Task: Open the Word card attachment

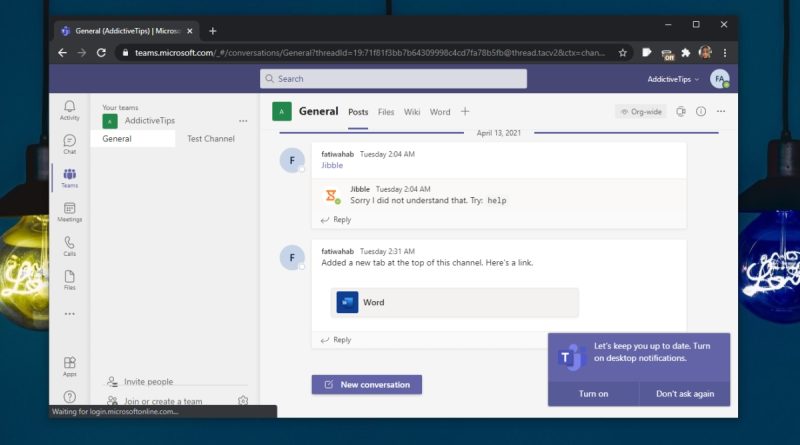Action: [x=455, y=303]
